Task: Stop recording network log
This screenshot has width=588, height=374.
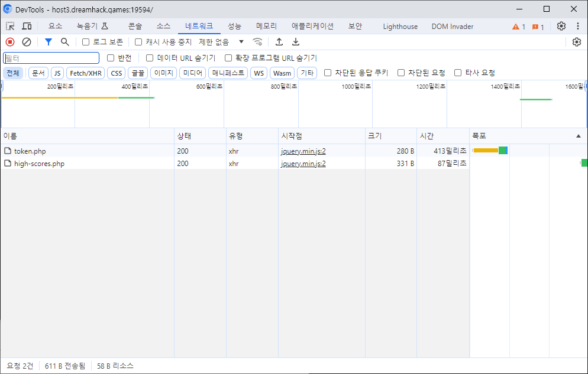Action: (10, 42)
